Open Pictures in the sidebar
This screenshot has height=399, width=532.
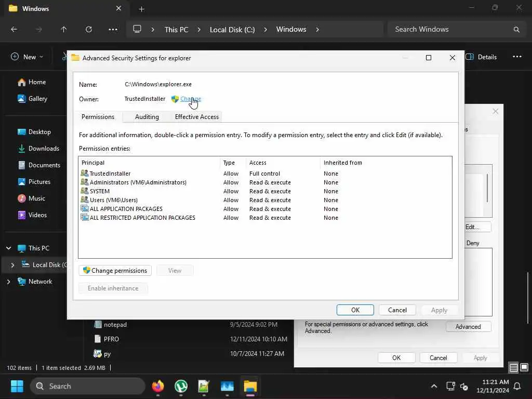34,182
